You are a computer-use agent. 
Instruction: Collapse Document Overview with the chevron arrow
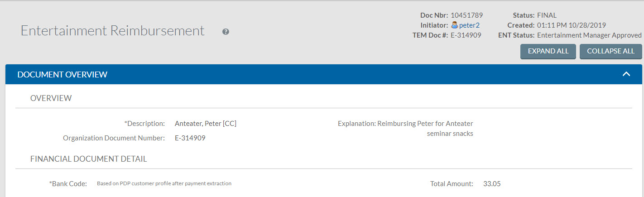pos(626,74)
